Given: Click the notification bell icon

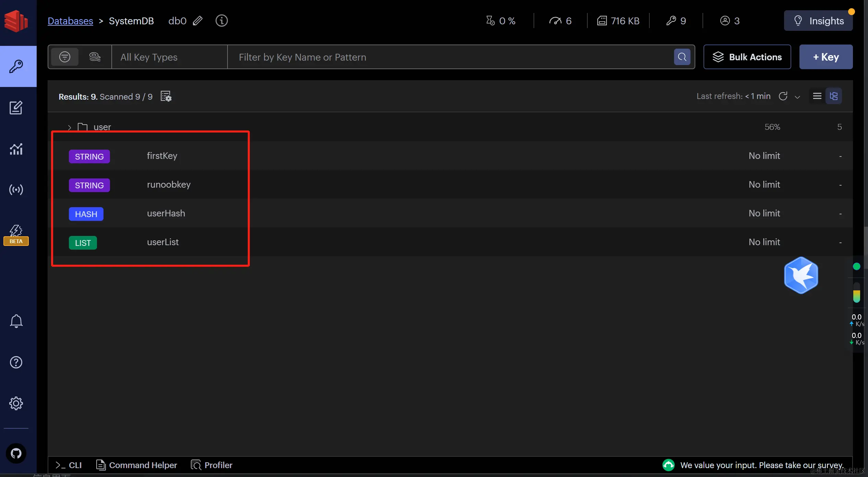Looking at the screenshot, I should (16, 321).
